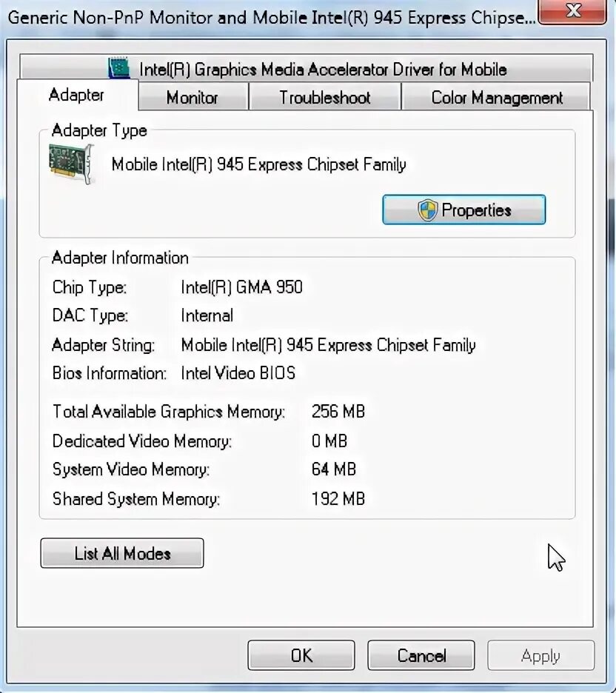Image resolution: width=616 pixels, height=693 pixels.
Task: Click the '256 MB' total graphics memory value
Action: pyautogui.click(x=338, y=412)
